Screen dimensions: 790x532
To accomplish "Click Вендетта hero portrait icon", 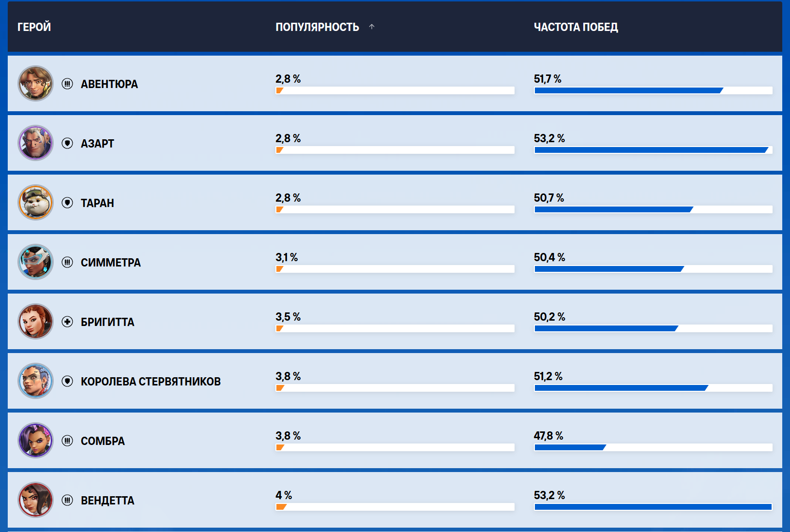I will tap(35, 500).
